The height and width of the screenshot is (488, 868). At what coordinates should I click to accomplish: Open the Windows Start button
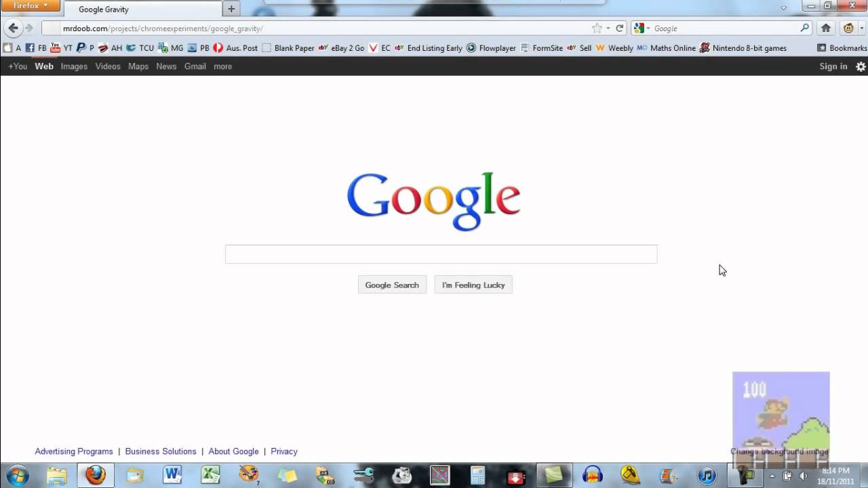click(18, 475)
